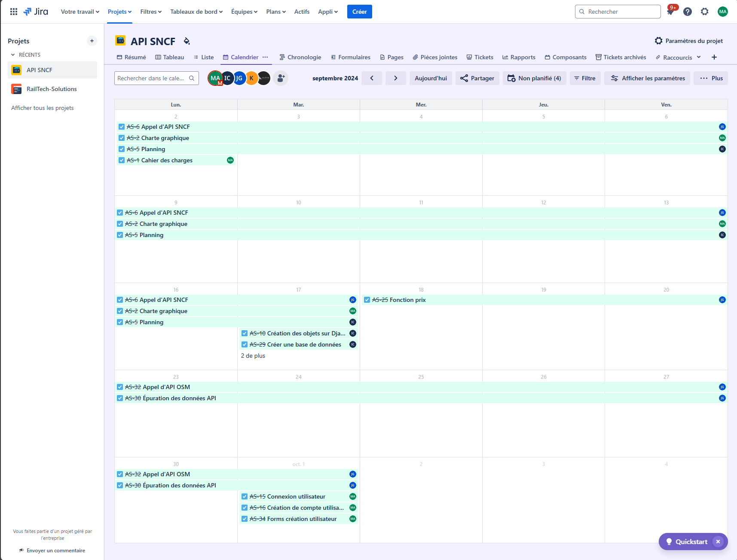Open the app switcher grid icon
Viewport: 737px width, 560px height.
click(14, 12)
